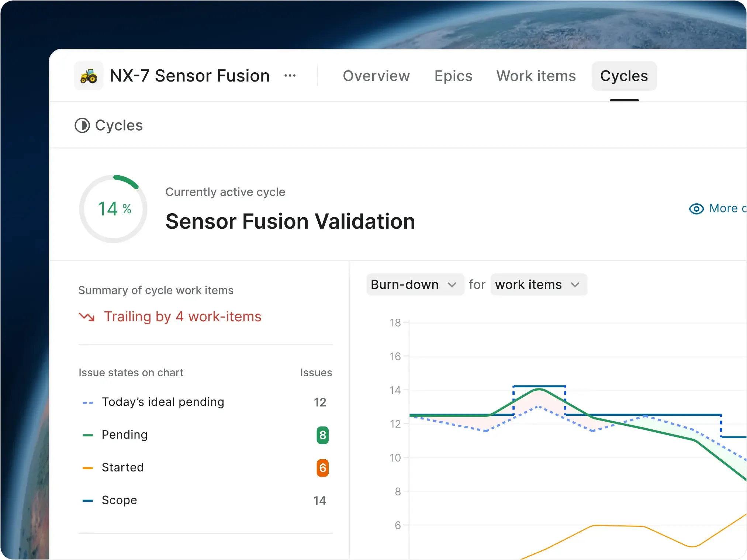Click the Cycles half-circle icon
This screenshot has height=560, width=747.
(82, 125)
